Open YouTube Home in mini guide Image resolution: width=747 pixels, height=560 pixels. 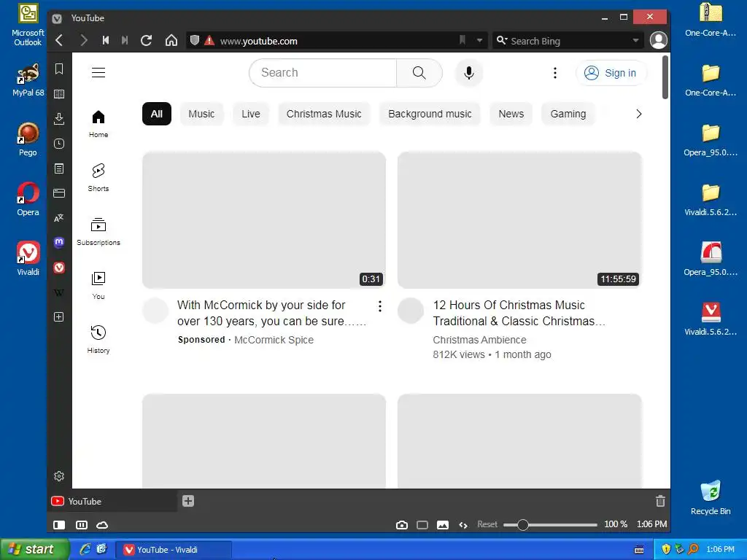98,124
